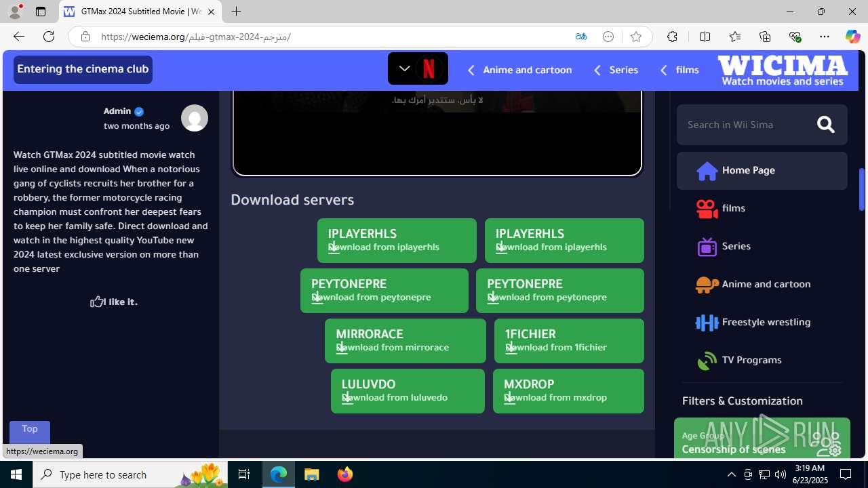Click taskbar Type here to search box
The height and width of the screenshot is (488, 868).
(x=130, y=474)
